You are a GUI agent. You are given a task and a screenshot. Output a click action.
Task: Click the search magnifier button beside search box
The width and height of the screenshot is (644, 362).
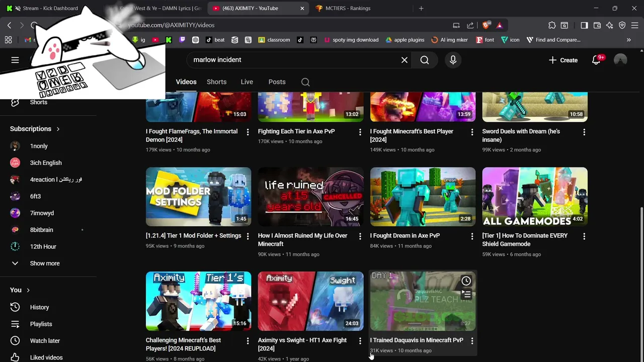[x=425, y=60]
